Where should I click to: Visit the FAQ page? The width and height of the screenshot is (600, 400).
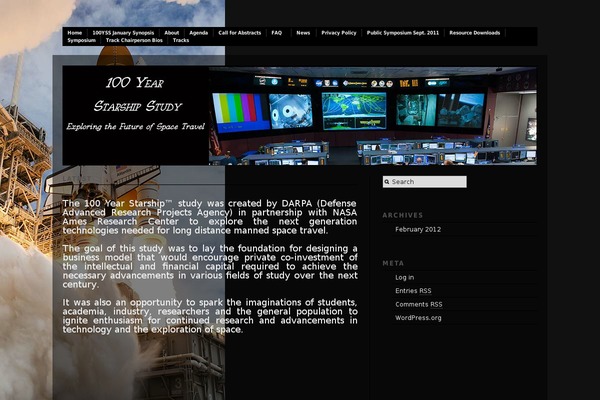[x=277, y=33]
